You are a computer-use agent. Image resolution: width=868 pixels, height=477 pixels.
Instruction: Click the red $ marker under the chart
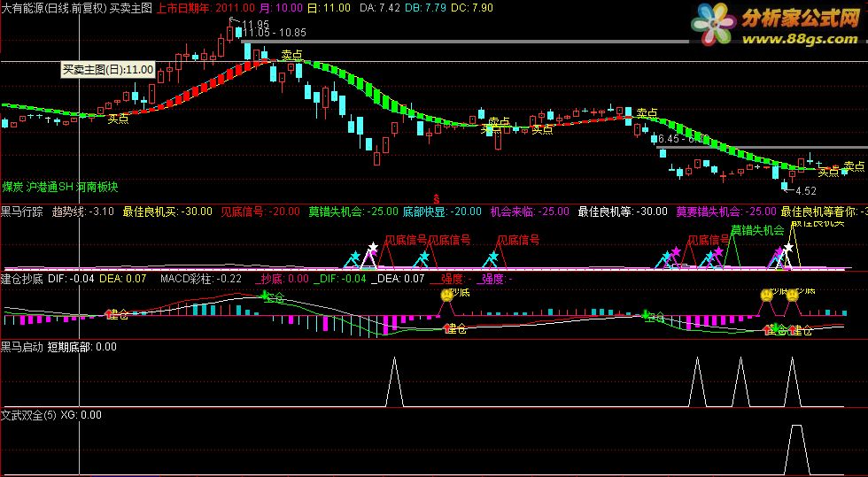pos(436,197)
